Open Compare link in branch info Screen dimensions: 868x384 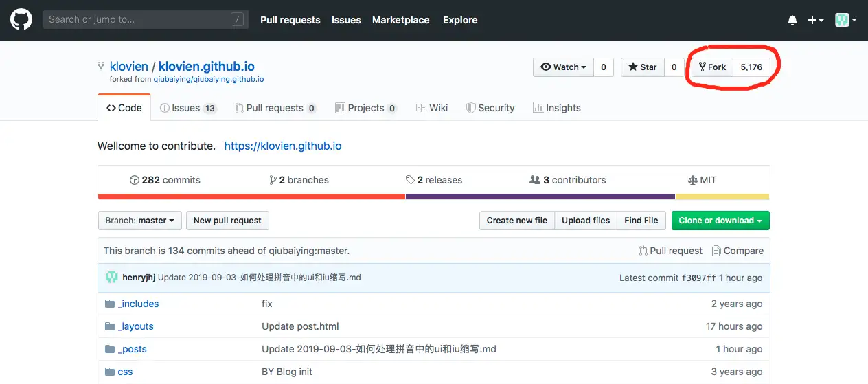pyautogui.click(x=738, y=251)
